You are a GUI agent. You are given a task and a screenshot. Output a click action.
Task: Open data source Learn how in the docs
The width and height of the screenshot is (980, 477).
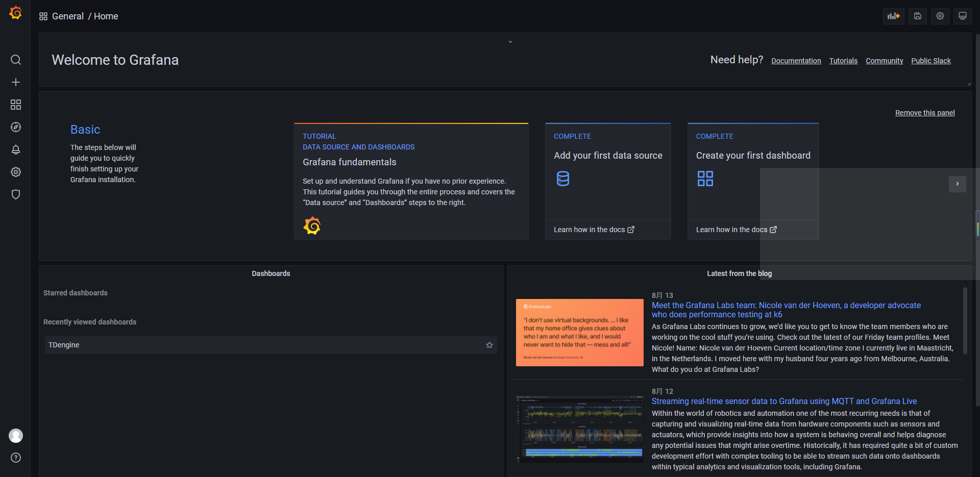(x=594, y=230)
